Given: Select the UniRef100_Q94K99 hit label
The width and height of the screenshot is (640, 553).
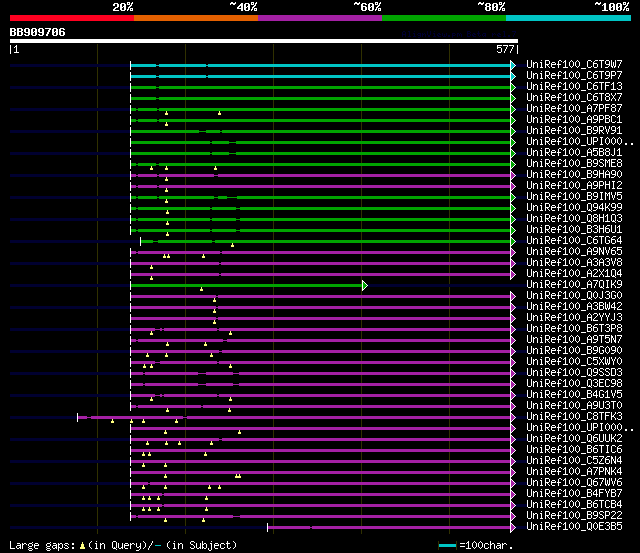Looking at the screenshot, I should point(574,208).
